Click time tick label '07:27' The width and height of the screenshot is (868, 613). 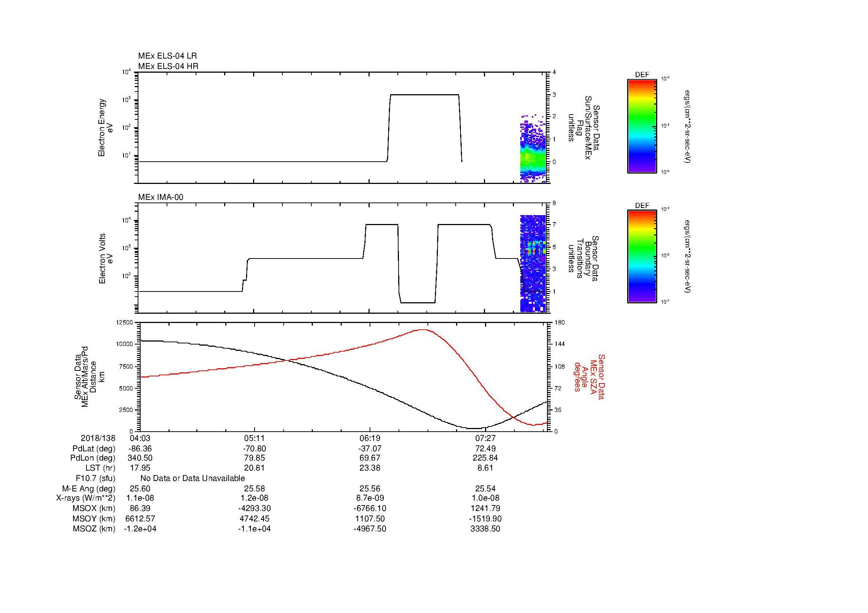coord(485,438)
